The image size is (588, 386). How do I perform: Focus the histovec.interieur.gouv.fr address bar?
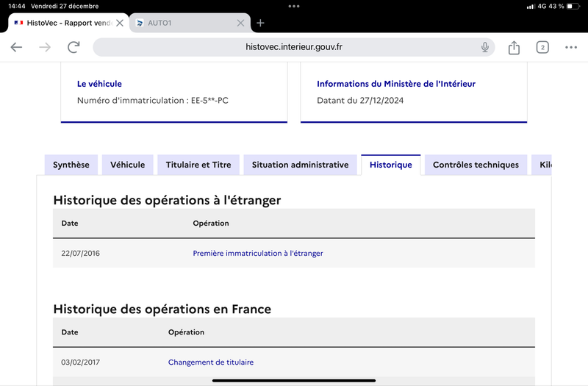point(293,47)
